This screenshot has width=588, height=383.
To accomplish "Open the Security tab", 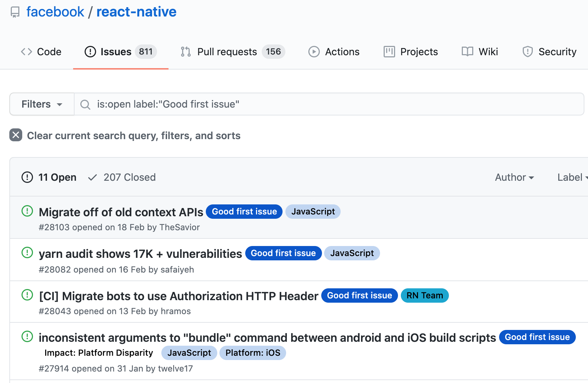I will point(549,52).
